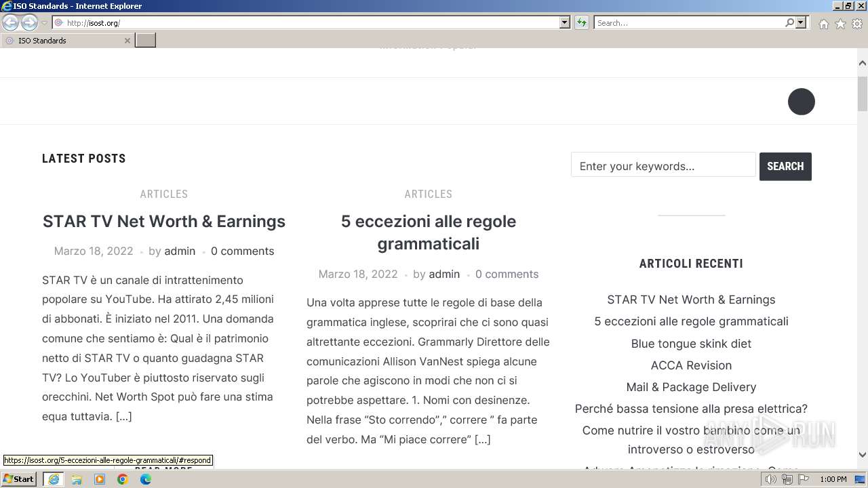The image size is (868, 488).
Task: Go back with the browser Back arrow
Action: tap(10, 23)
